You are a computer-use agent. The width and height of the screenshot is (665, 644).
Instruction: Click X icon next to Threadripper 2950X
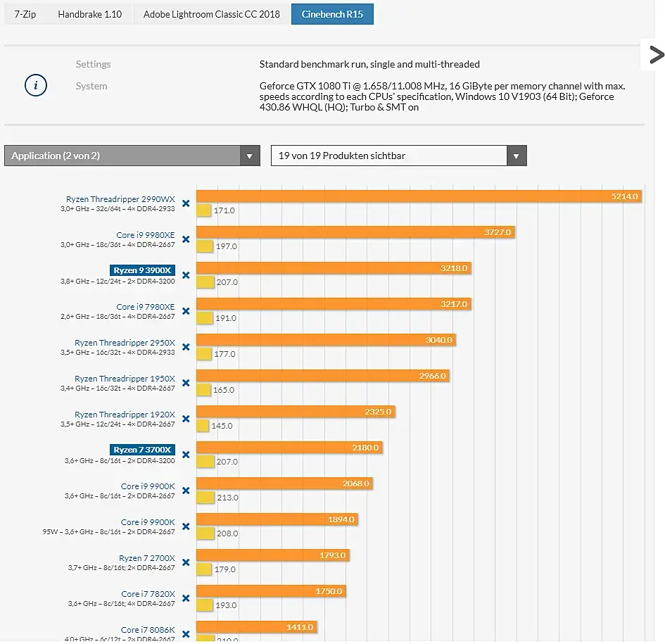[x=186, y=347]
